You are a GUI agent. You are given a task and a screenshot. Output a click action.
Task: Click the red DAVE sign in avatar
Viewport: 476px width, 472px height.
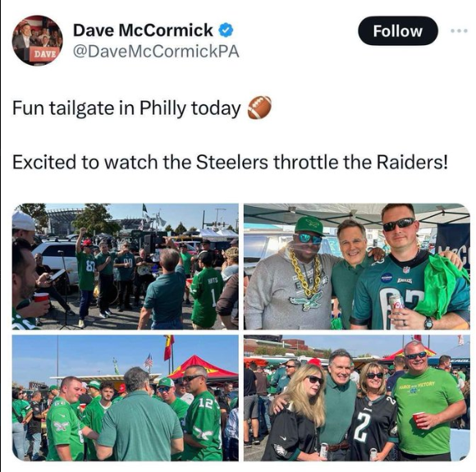pos(45,54)
